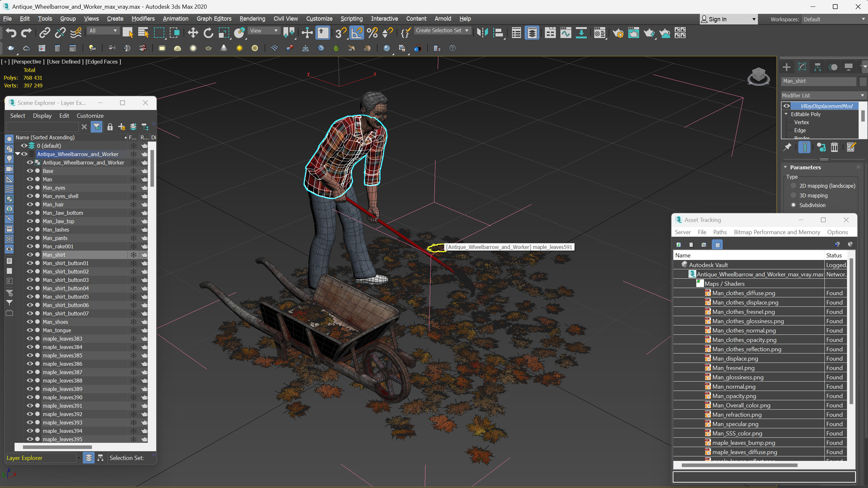Select Man_clothes_diffuse.png in Asset Tracking
The height and width of the screenshot is (488, 868).
[743, 293]
